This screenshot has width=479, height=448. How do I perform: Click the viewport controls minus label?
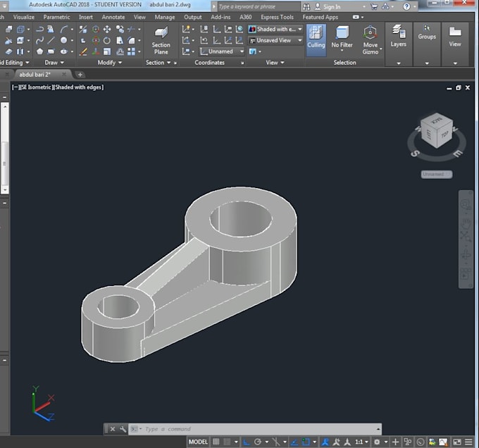click(x=15, y=87)
